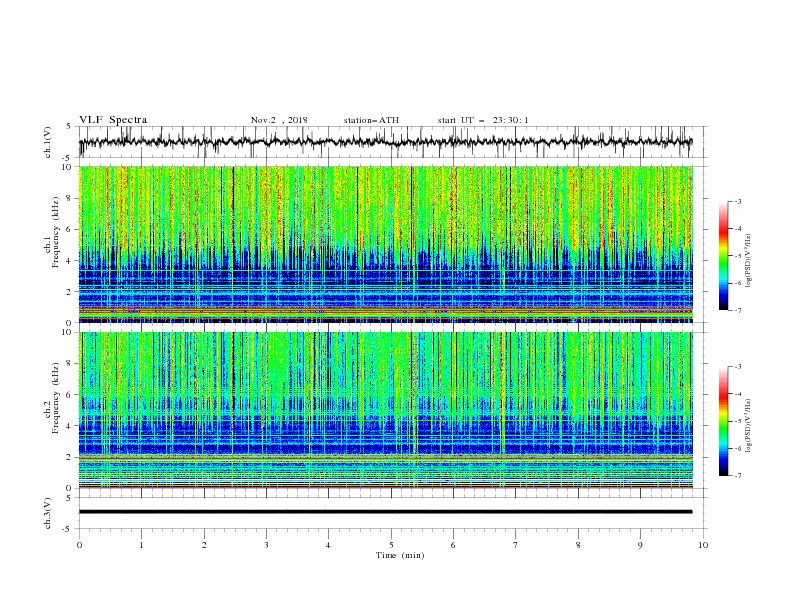Click inside the ch.1 spectrogram panel
The image size is (792, 612).
coord(386,244)
